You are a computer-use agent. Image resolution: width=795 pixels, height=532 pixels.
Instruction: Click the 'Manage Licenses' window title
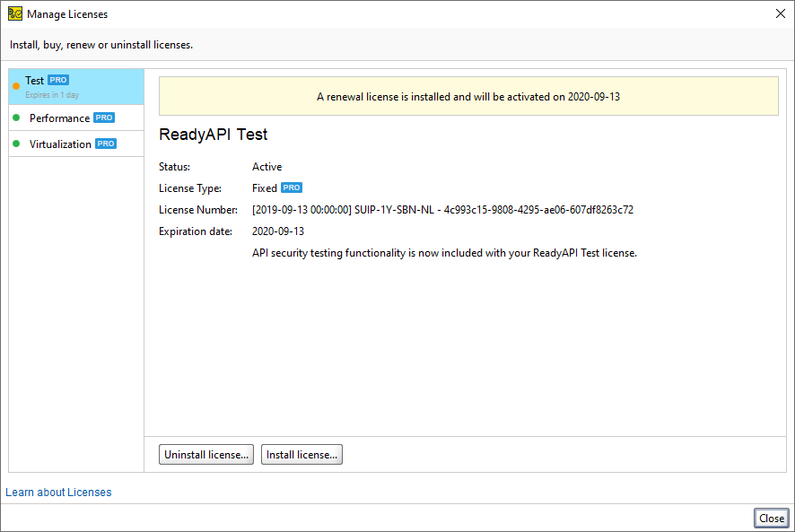[67, 14]
